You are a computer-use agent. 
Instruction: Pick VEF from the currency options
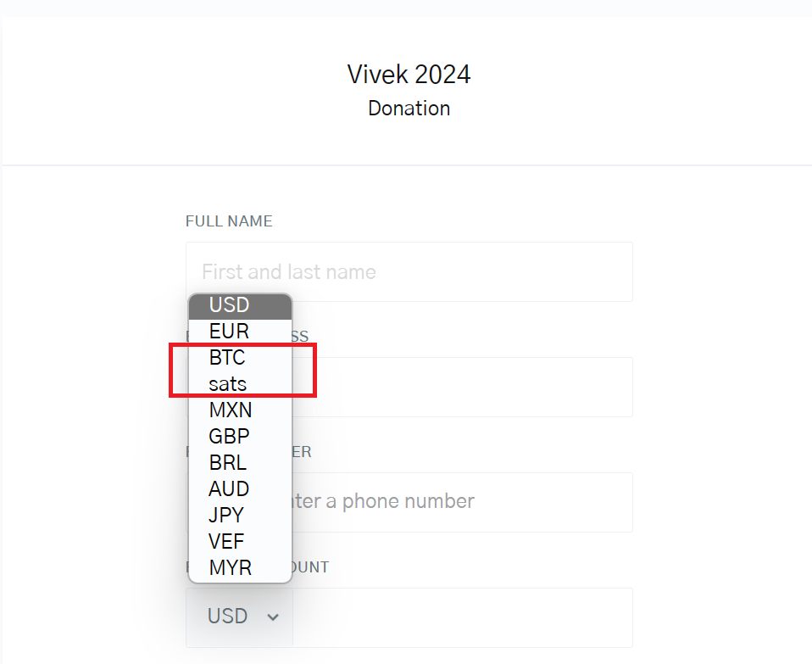[x=226, y=542]
